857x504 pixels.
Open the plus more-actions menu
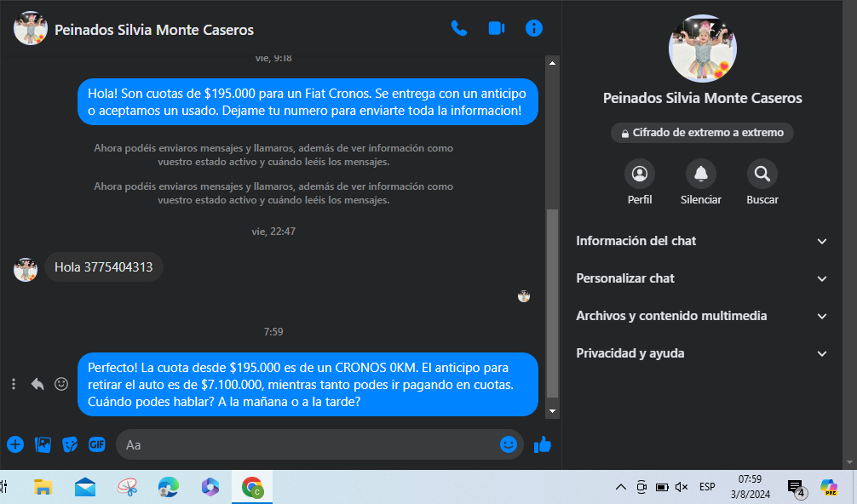15,444
